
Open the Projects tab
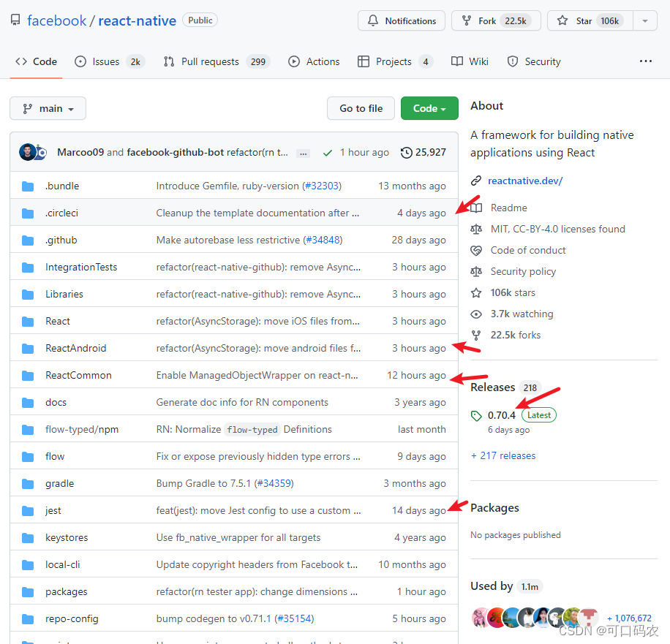pyautogui.click(x=395, y=61)
